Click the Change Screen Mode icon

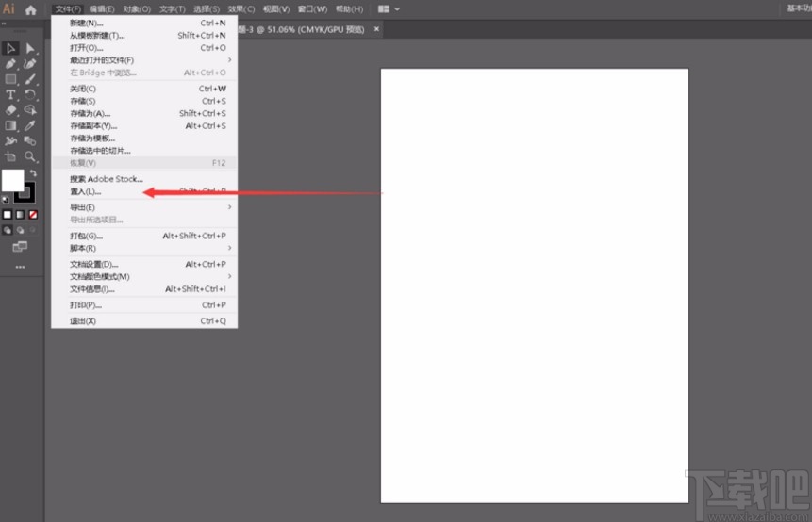20,247
